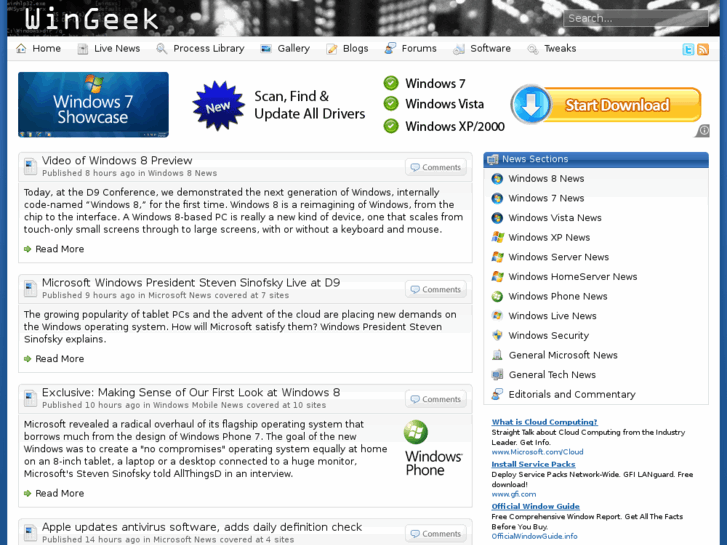Click the Windows 8 News orb icon
This screenshot has width=727, height=545.
tap(497, 179)
